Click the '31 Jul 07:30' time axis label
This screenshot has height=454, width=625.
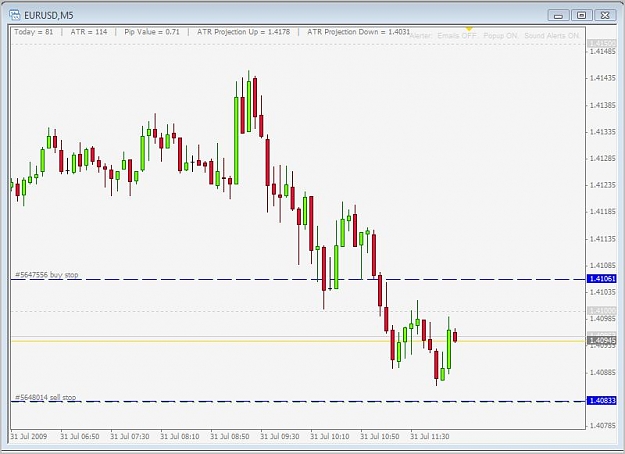(x=130, y=436)
